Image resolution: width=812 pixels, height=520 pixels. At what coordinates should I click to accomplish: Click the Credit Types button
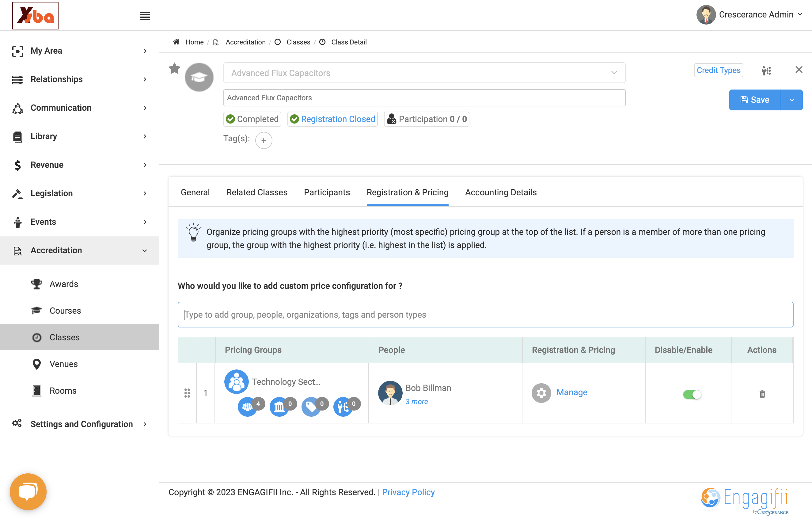tap(719, 70)
